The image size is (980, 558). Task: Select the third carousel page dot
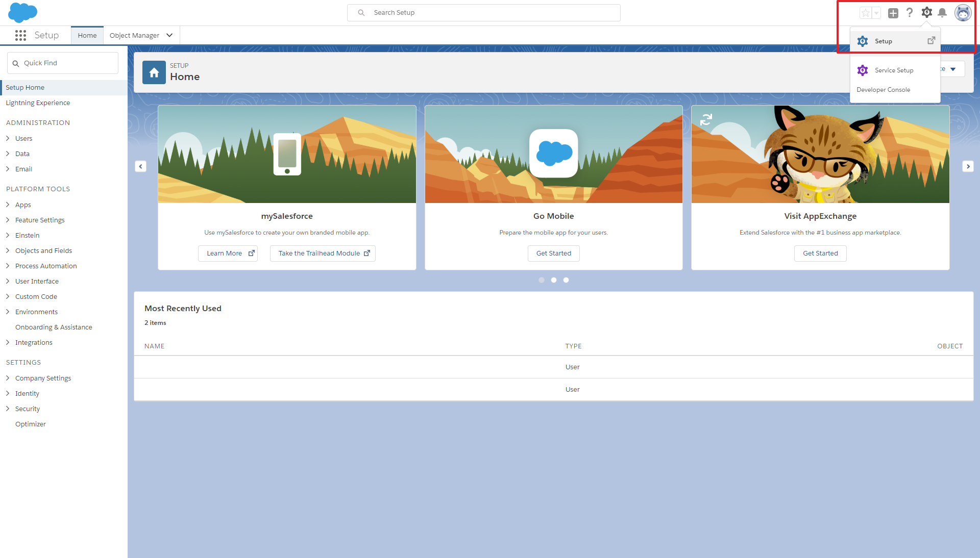pyautogui.click(x=566, y=280)
